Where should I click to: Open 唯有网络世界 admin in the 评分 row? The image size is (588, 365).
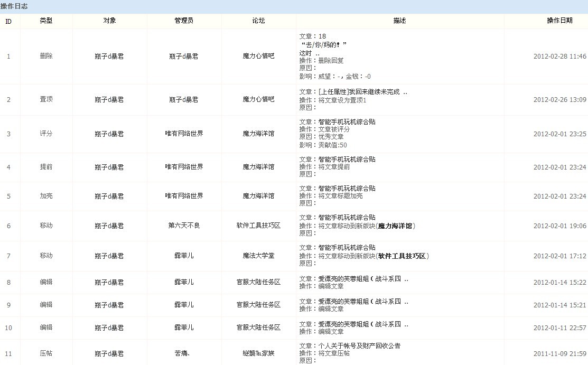(184, 134)
